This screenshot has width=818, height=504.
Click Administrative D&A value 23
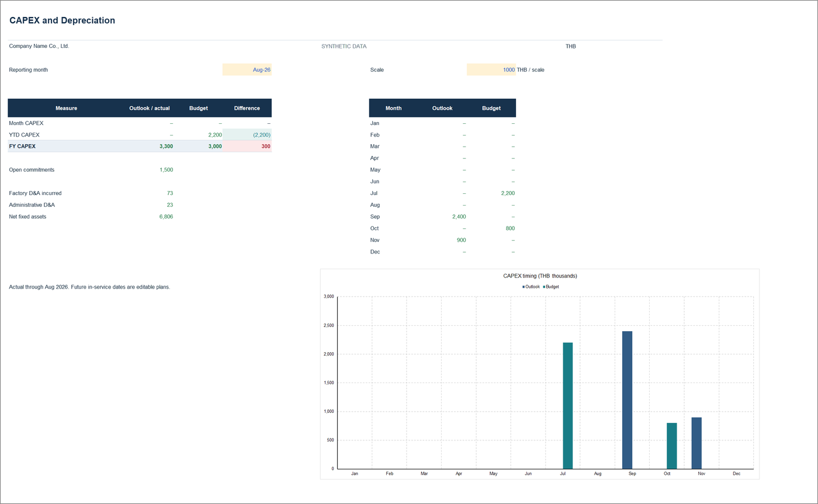169,205
